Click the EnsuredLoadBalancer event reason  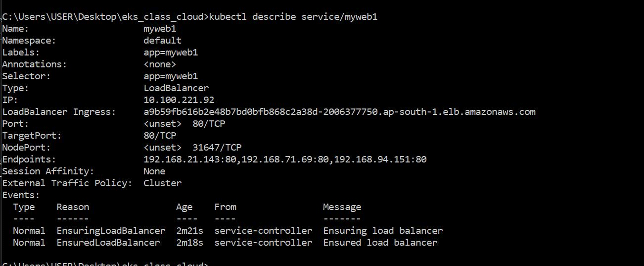point(108,243)
